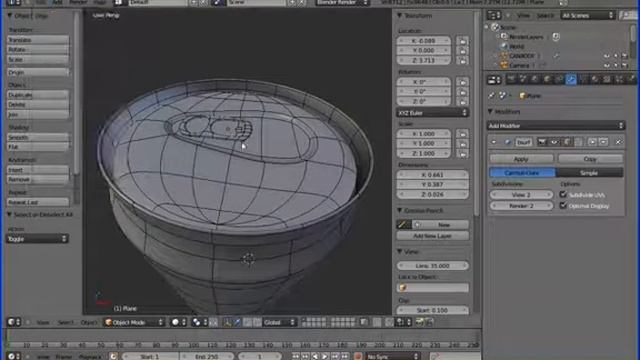Click the Copy button of the modifier

[x=590, y=159]
